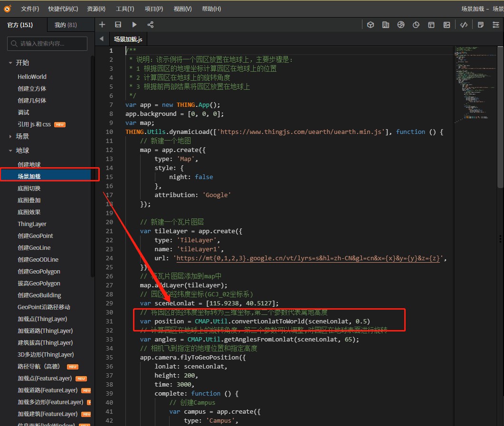Viewport: 504px width, 426px height.
Task: Click the search magnifier icon
Action: [x=14, y=43]
